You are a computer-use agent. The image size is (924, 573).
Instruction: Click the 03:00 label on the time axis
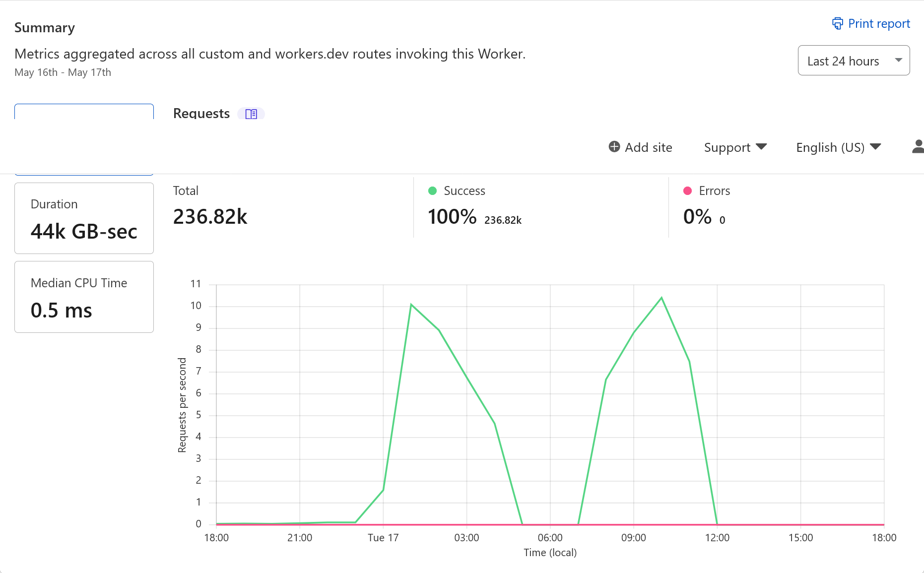[466, 538]
